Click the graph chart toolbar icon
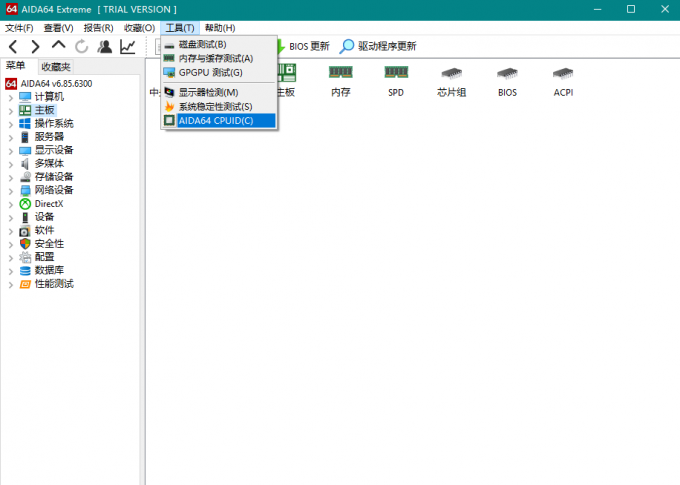The image size is (680, 485). tap(128, 46)
